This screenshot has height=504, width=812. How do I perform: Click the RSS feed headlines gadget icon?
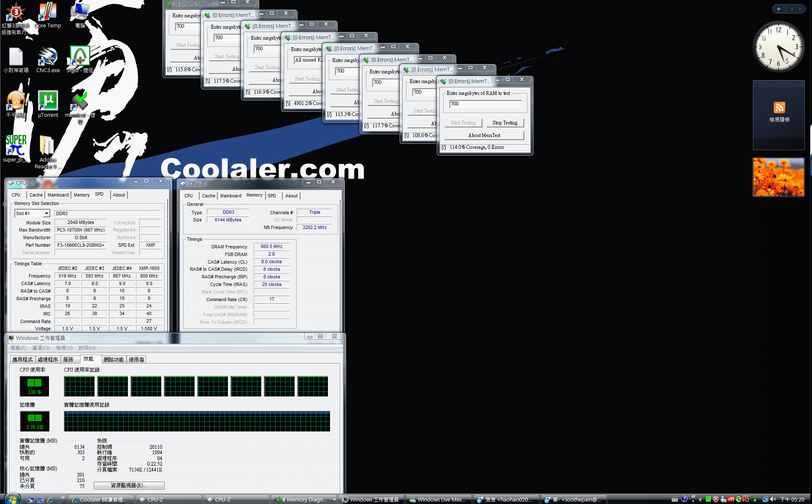(x=779, y=108)
